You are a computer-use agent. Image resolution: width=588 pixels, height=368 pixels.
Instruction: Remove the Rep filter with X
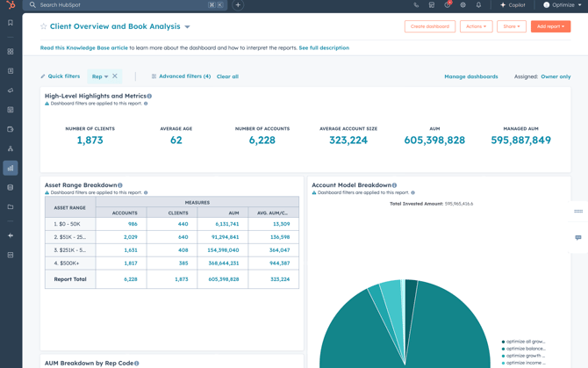[x=115, y=76]
